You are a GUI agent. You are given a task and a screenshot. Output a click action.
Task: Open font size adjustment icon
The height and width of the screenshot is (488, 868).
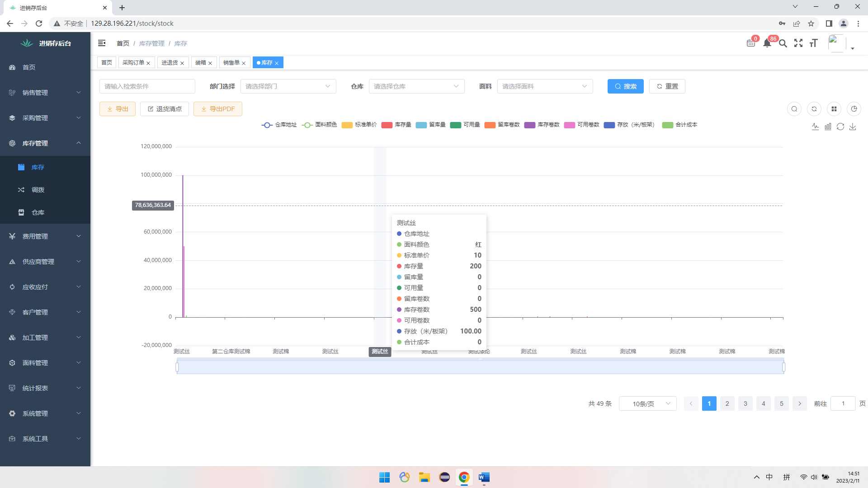pyautogui.click(x=814, y=43)
